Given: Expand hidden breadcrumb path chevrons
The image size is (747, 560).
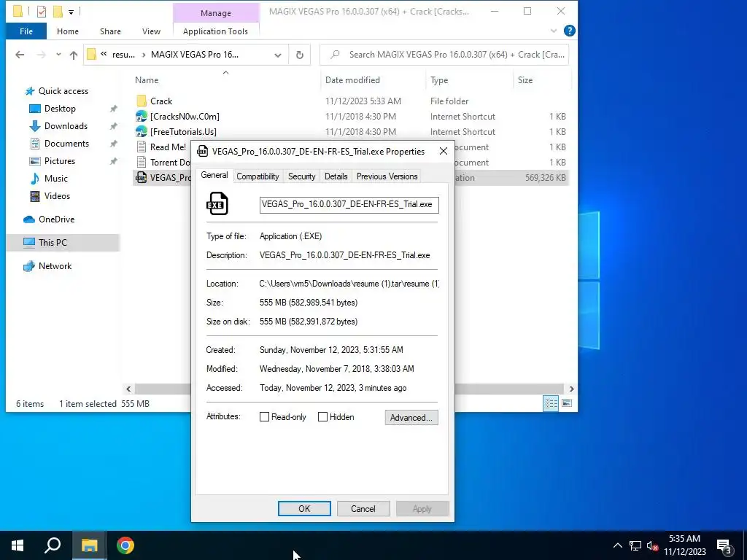Looking at the screenshot, I should 104,54.
